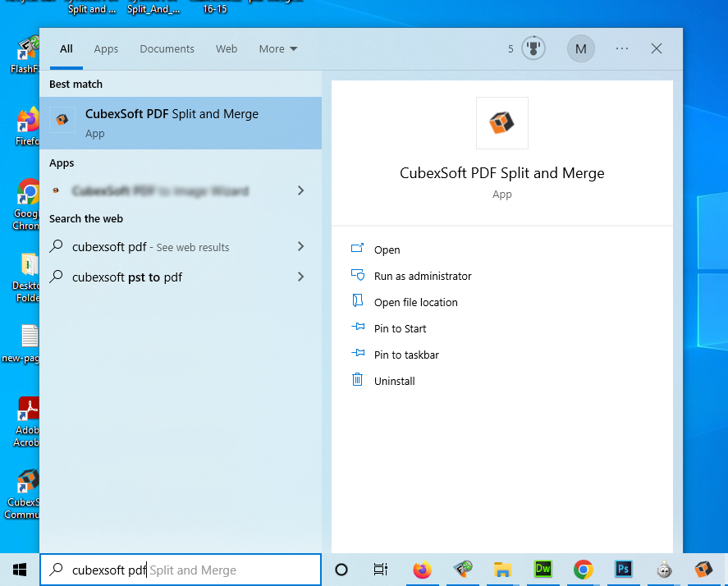
Task: Open the three-dot options menu
Action: [621, 48]
